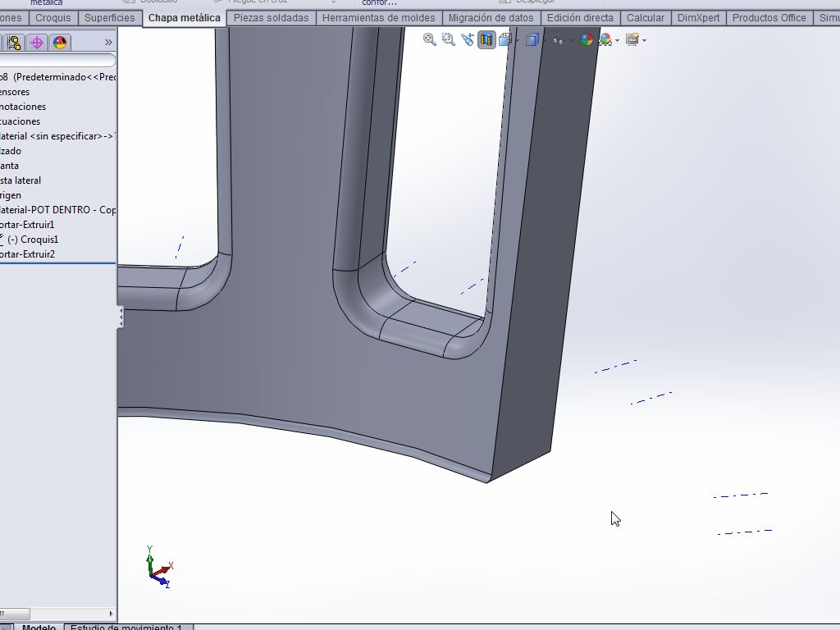Image resolution: width=840 pixels, height=630 pixels.
Task: Select the Vista lateral plane
Action: pos(21,180)
